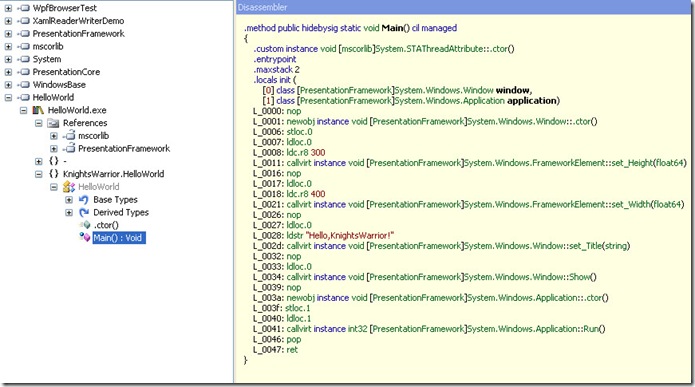Click the bold Main link in method signature
The height and width of the screenshot is (387, 695).
click(392, 28)
